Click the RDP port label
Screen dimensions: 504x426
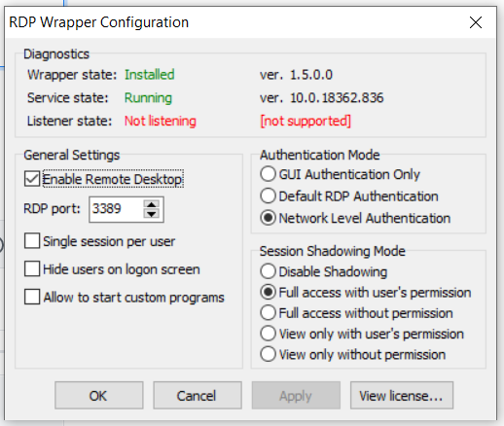[x=52, y=209]
